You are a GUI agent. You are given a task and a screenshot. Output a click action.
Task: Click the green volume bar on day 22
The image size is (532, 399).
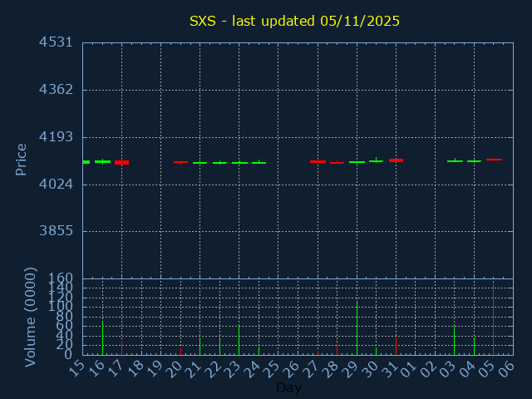point(219,346)
